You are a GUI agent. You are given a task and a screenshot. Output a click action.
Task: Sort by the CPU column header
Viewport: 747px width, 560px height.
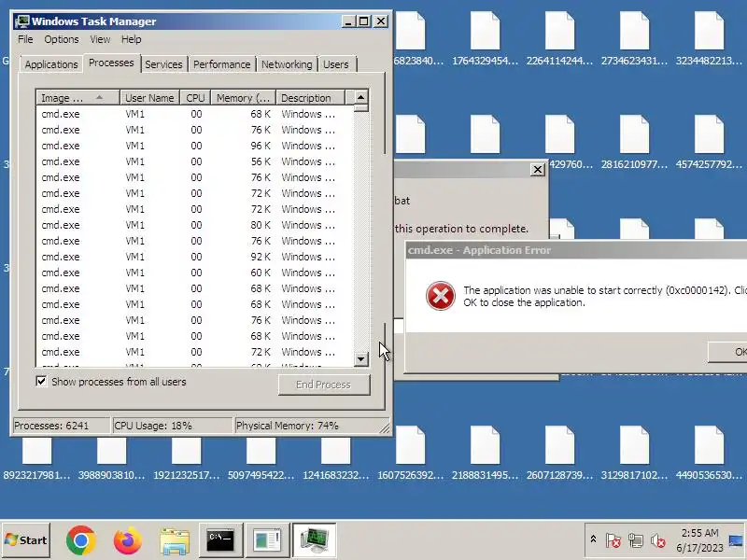[195, 98]
